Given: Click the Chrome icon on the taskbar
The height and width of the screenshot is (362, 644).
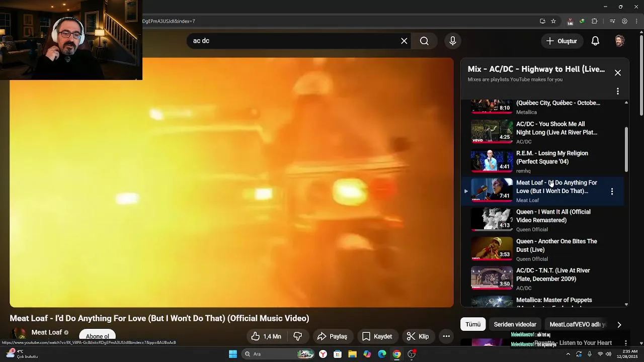Looking at the screenshot, I should 397,354.
